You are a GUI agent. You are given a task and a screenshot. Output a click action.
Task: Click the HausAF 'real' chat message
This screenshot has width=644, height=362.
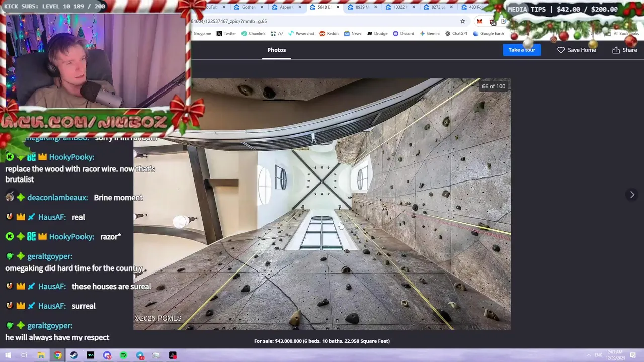point(78,217)
